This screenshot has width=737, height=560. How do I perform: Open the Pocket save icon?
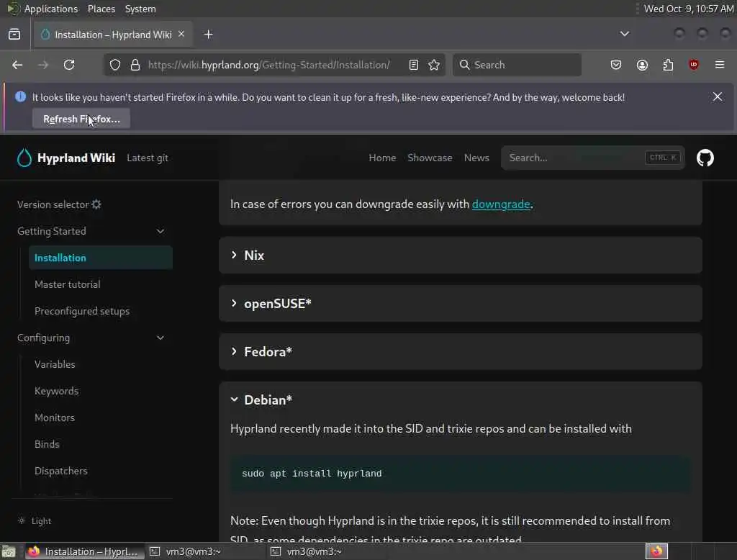click(616, 65)
